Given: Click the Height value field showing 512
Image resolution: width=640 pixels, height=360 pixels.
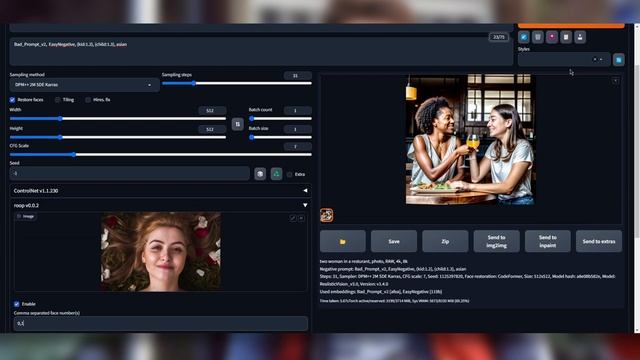Looking at the screenshot, I should 212,129.
